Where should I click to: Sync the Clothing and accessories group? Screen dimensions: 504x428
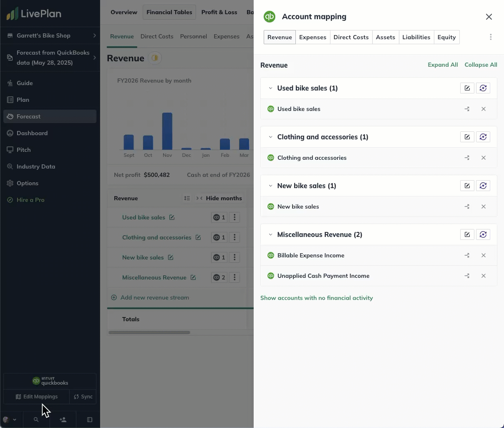tap(483, 137)
